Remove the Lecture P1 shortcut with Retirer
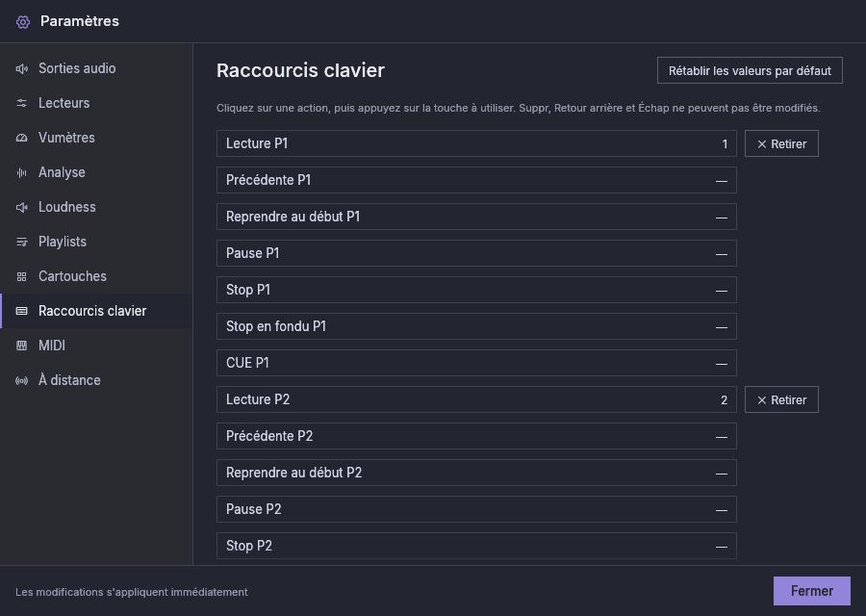The width and height of the screenshot is (866, 616). [x=781, y=143]
